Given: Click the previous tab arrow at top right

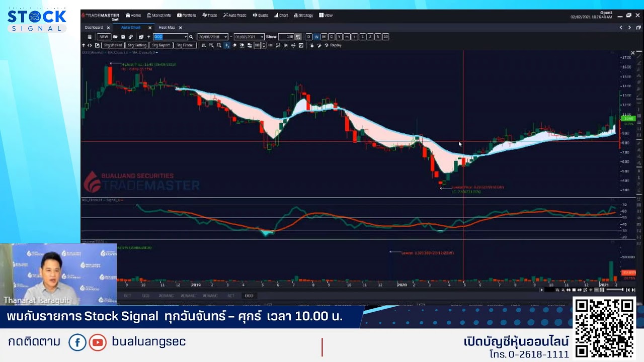Looking at the screenshot, I should tap(621, 28).
